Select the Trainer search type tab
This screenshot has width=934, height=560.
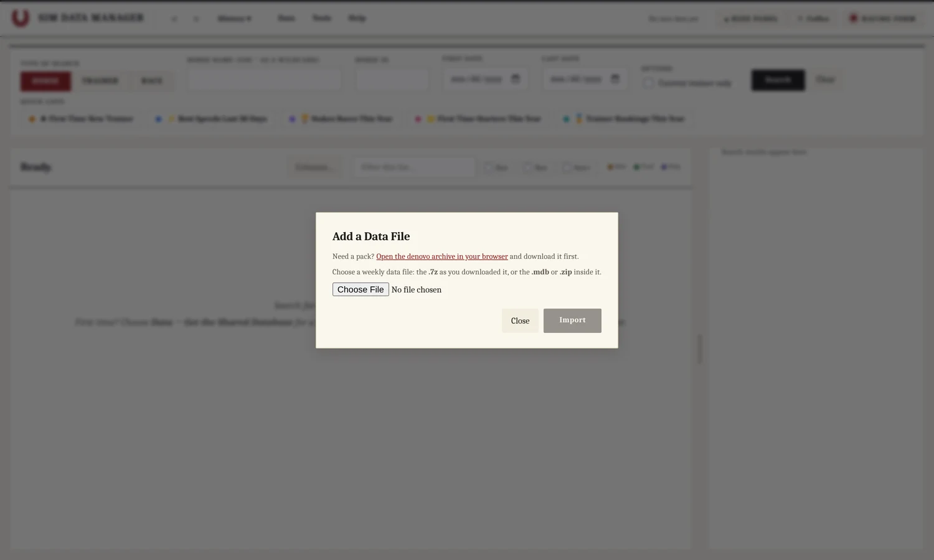(100, 81)
